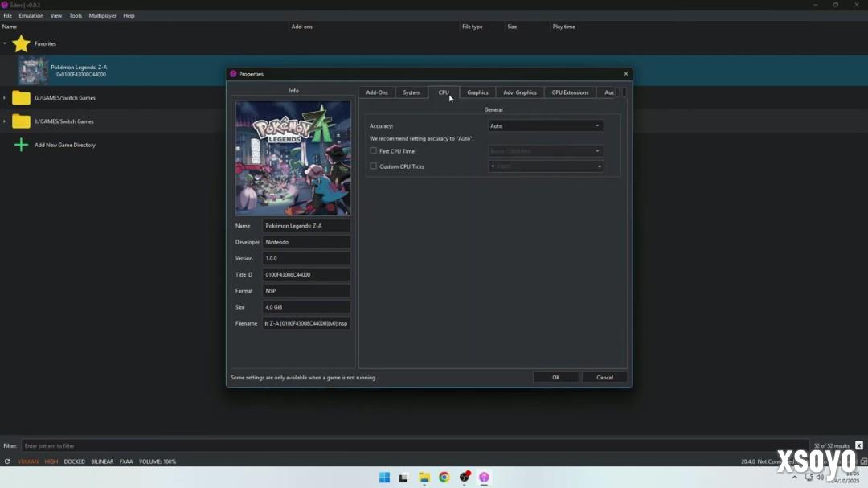868x488 pixels.
Task: Open Windows Start menu from taskbar
Action: (384, 478)
